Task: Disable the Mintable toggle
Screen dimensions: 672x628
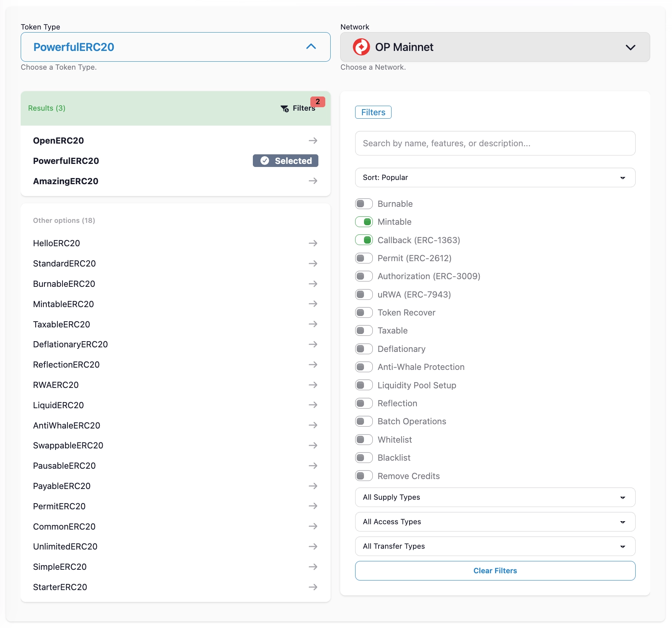Action: pos(364,222)
